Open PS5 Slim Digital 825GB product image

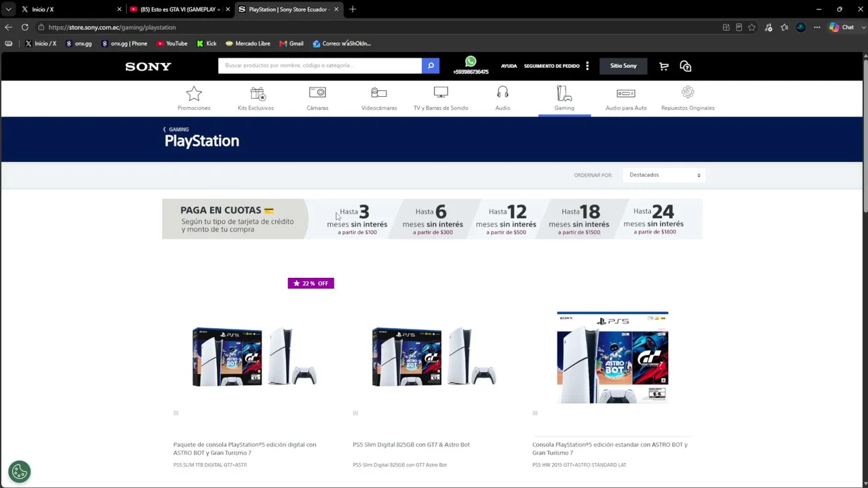(x=434, y=357)
